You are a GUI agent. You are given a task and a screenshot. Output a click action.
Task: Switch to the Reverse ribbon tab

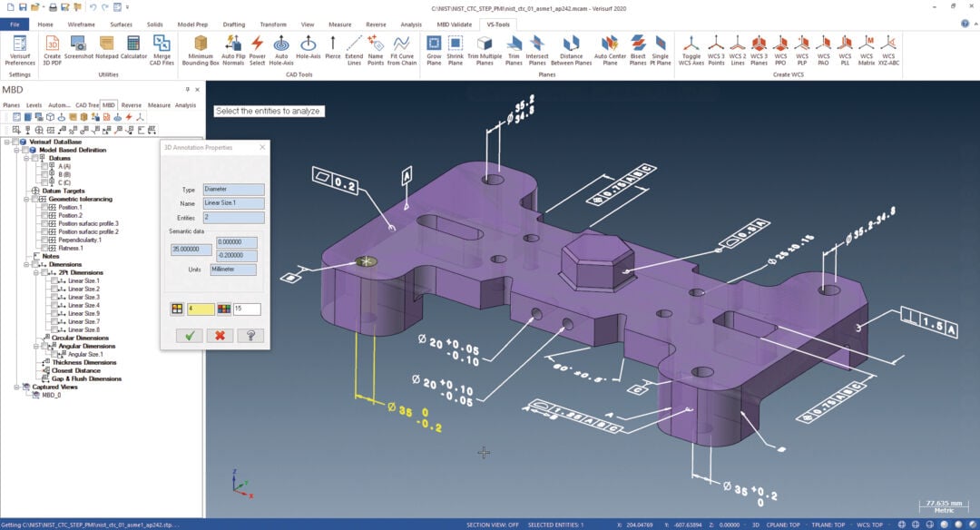pos(375,25)
